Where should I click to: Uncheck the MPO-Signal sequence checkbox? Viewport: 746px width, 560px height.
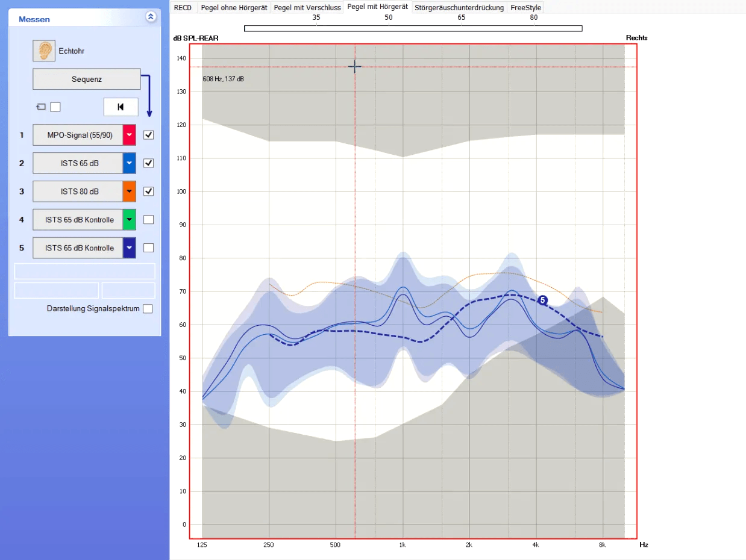pos(148,135)
